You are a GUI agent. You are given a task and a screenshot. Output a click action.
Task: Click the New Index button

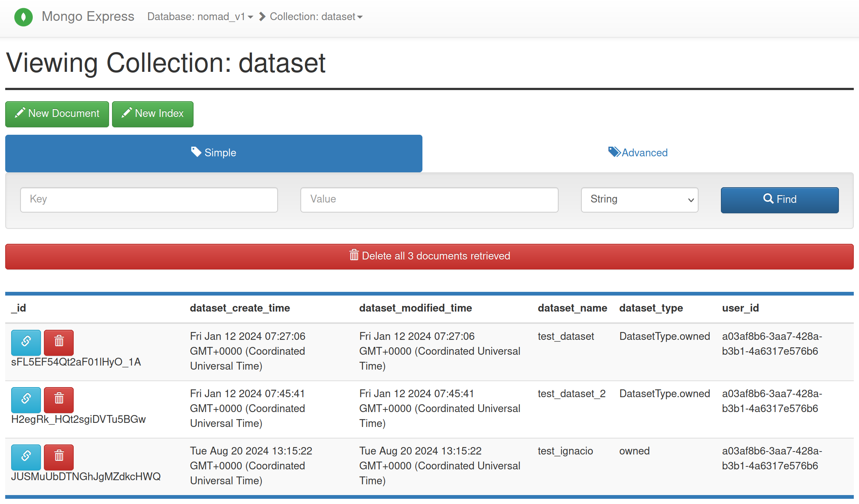click(153, 114)
